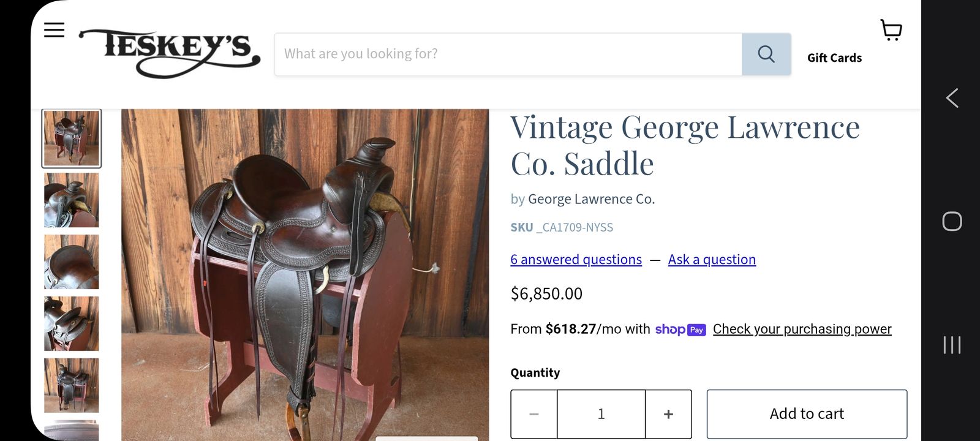
Task: Check your purchasing power with Shop Pay
Action: [802, 330]
